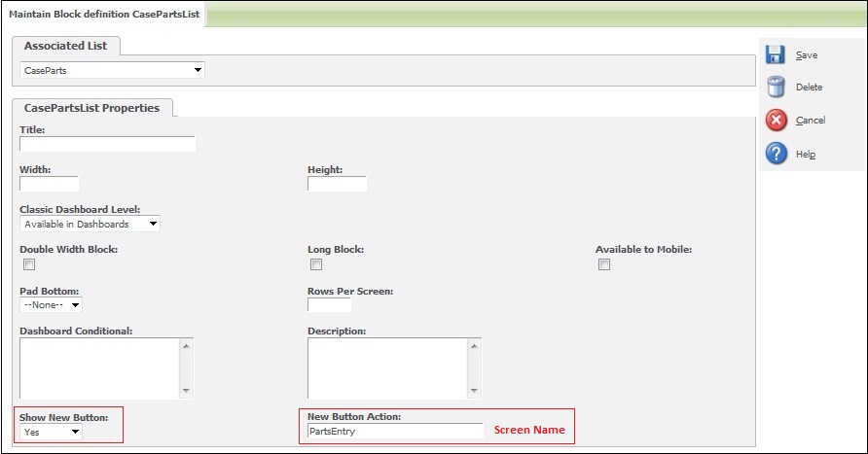Focus the Width text field
Image resolution: width=868 pixels, height=454 pixels.
49,184
